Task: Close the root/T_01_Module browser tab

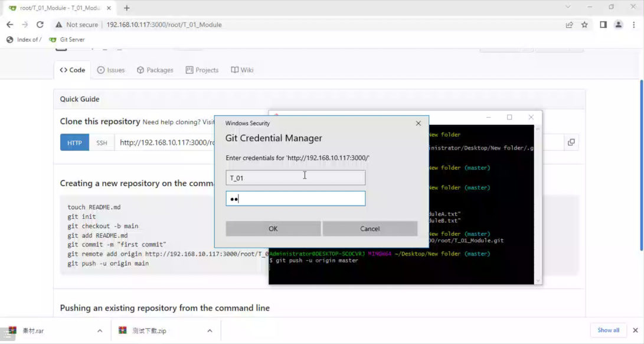Action: 109,8
